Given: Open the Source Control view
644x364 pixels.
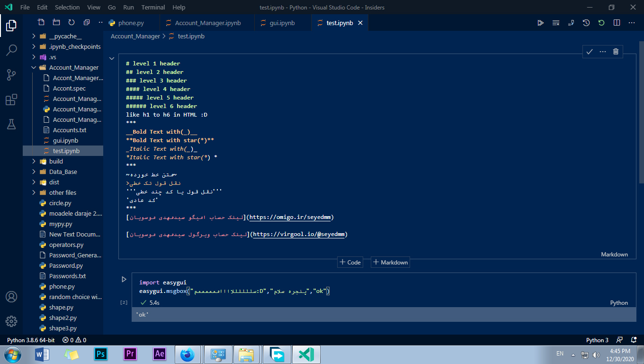Looking at the screenshot, I should (x=11, y=74).
